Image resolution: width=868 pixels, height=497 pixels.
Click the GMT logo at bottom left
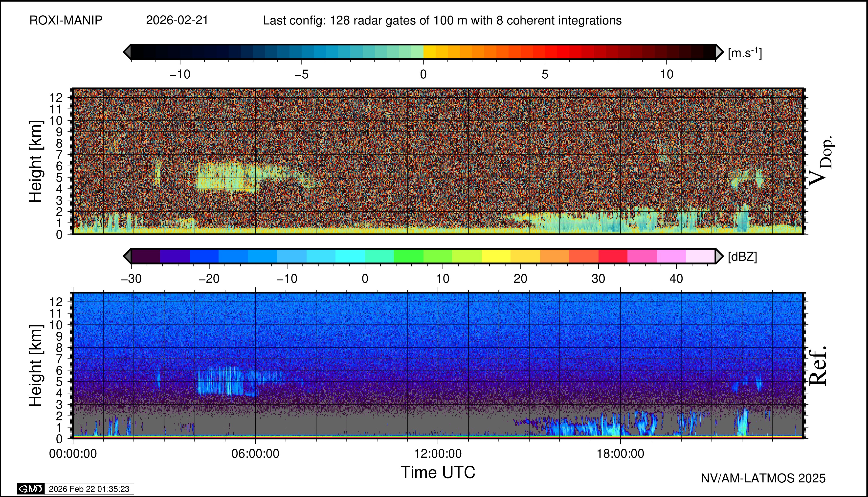[x=31, y=489]
